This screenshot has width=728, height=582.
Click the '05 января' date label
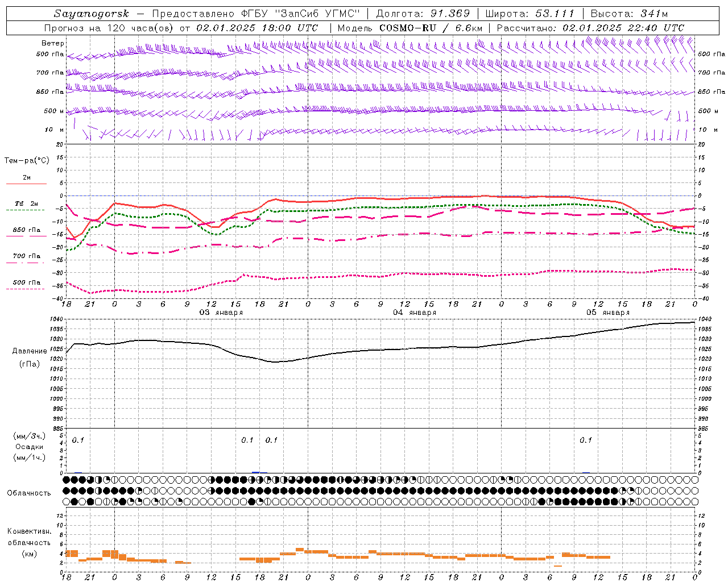tap(608, 313)
